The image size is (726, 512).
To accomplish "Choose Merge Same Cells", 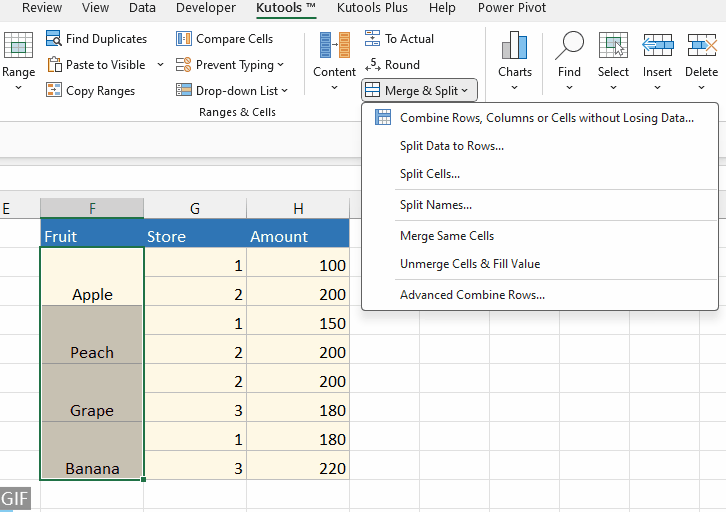I will point(540,236).
